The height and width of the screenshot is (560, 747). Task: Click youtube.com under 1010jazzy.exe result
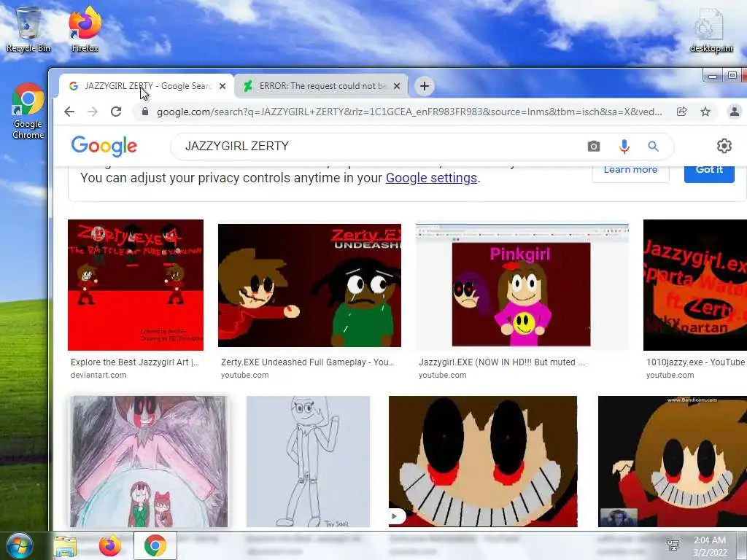click(670, 376)
